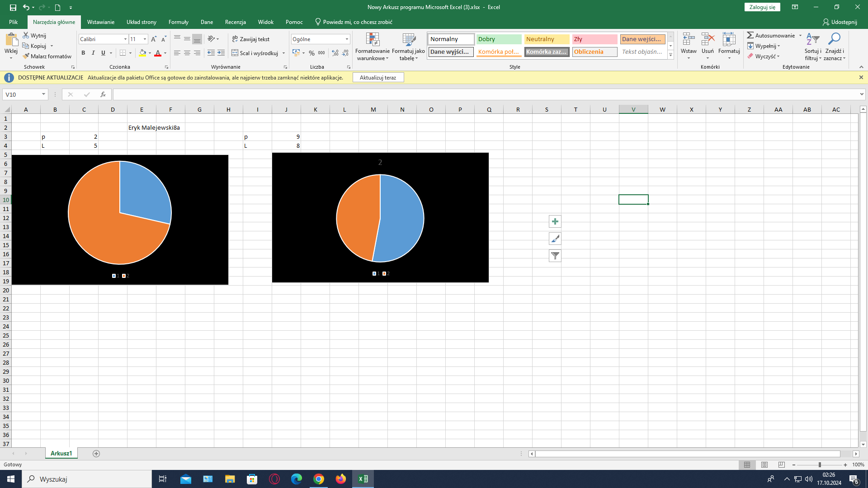The image size is (868, 488).
Task: Click the Google Chrome taskbar icon
Action: (x=319, y=479)
